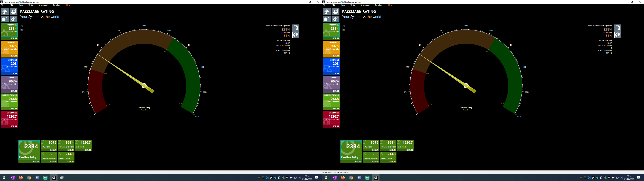The height and width of the screenshot is (181, 644).
Task: Click Logitech G tray icon on right taskbar
Action: (x=589, y=178)
